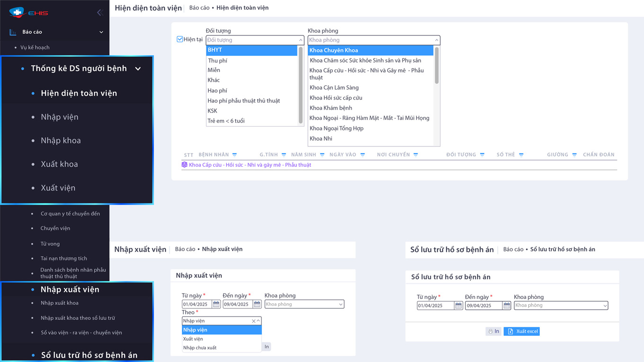This screenshot has height=362, width=644.
Task: Open Vụ kế hoạch in sidebar
Action: (x=35, y=47)
